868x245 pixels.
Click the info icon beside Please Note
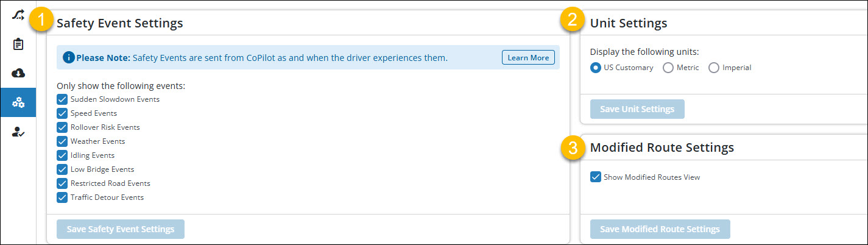(x=69, y=58)
